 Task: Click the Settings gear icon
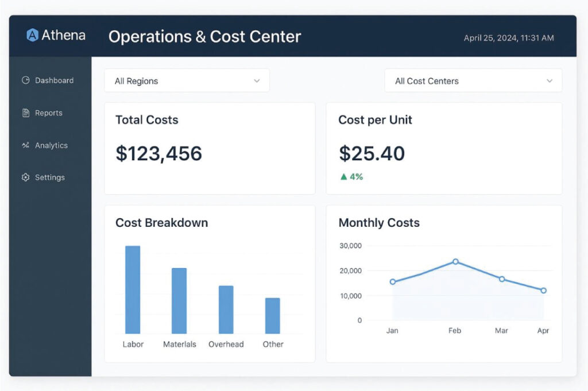click(25, 177)
